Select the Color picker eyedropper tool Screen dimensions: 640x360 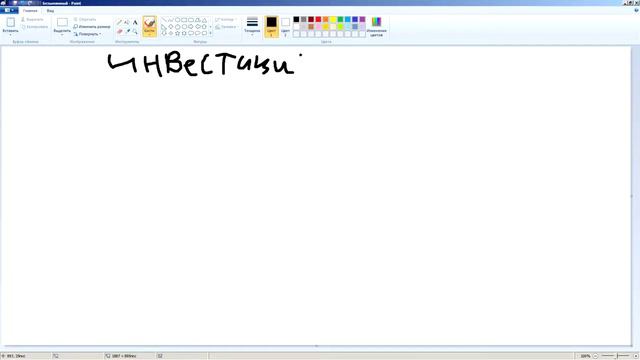(127, 31)
